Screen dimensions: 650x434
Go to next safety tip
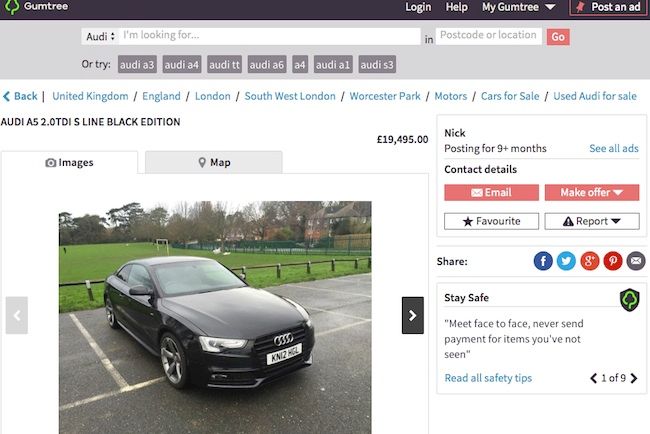[634, 378]
